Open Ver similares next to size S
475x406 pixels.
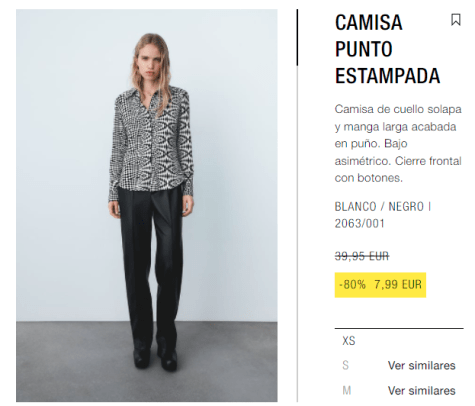(421, 365)
